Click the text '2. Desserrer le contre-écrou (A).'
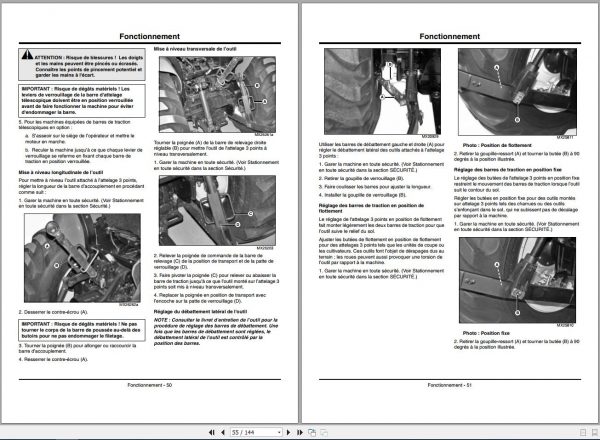This screenshot has height=440, width=600. point(53,312)
